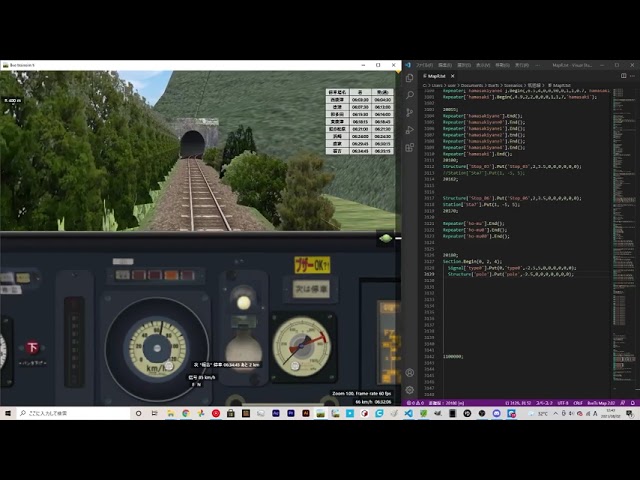Open the 表示 menu in VS Code
The width and height of the screenshot is (640, 480).
click(x=483, y=65)
